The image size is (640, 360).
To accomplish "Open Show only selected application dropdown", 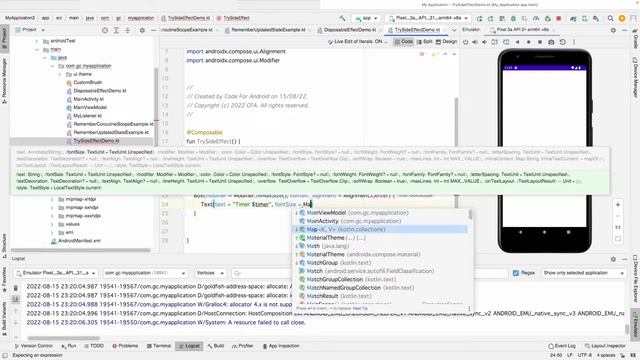I will click(583, 273).
